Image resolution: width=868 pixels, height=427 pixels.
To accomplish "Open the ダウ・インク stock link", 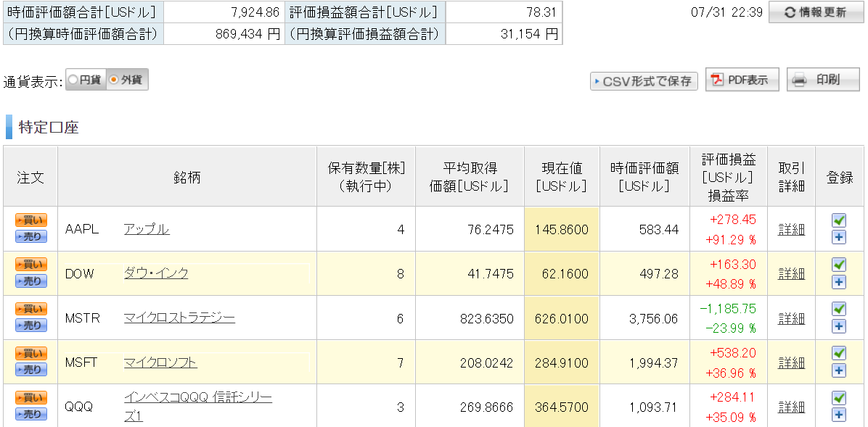I will [x=156, y=273].
